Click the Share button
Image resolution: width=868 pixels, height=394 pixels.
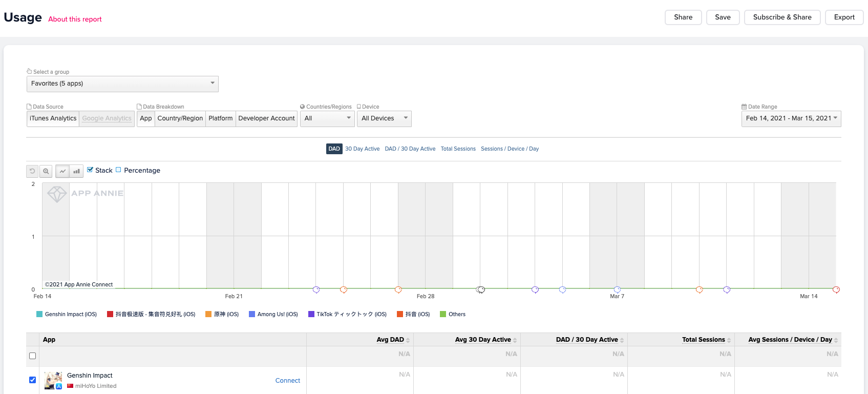pyautogui.click(x=683, y=17)
